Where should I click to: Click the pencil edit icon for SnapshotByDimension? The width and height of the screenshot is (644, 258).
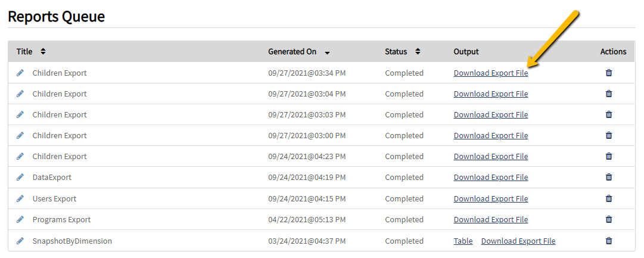(x=20, y=241)
